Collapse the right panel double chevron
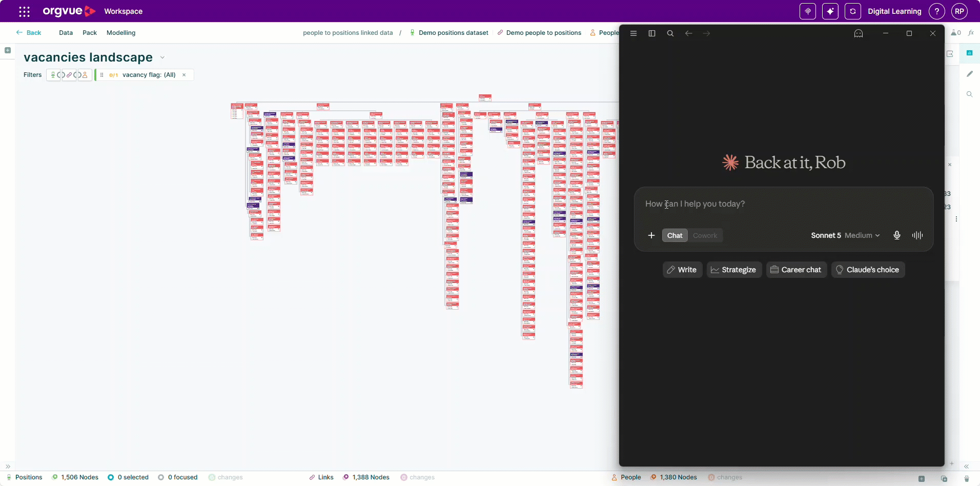Viewport: 980px width, 486px height. point(966,467)
